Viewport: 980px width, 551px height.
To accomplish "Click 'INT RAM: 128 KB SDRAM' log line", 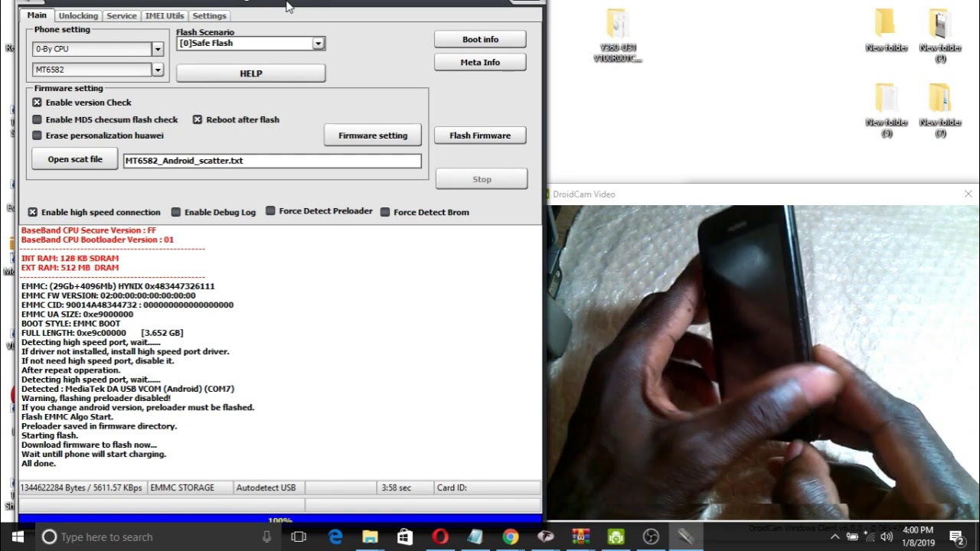I will 70,259.
